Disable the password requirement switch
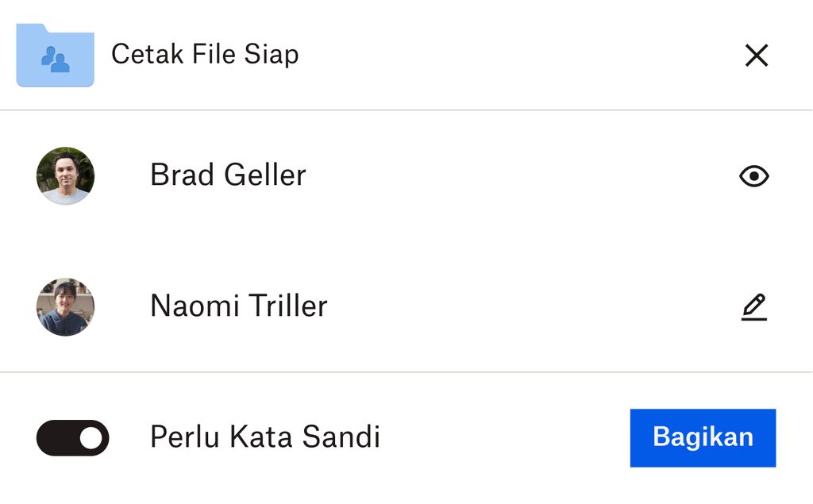 click(x=72, y=437)
